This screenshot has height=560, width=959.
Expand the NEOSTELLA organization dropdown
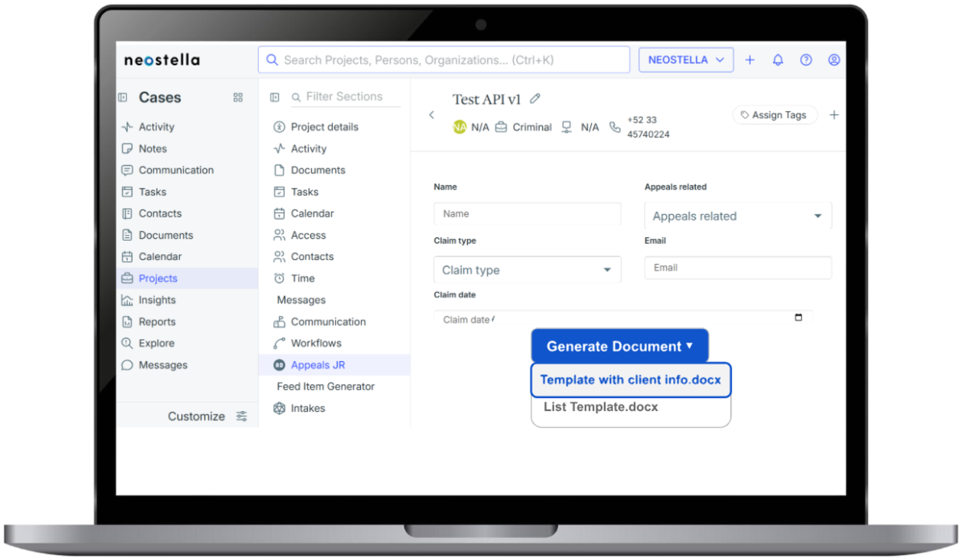pyautogui.click(x=685, y=60)
